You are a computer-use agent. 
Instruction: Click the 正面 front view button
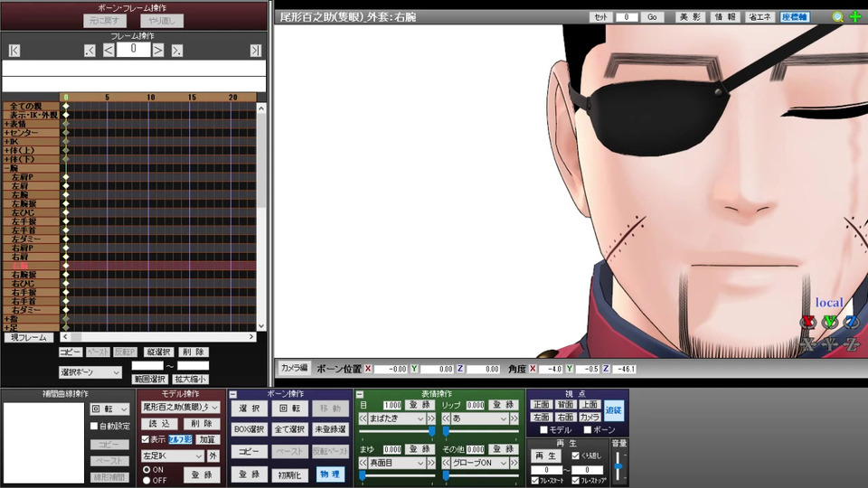[x=541, y=405]
